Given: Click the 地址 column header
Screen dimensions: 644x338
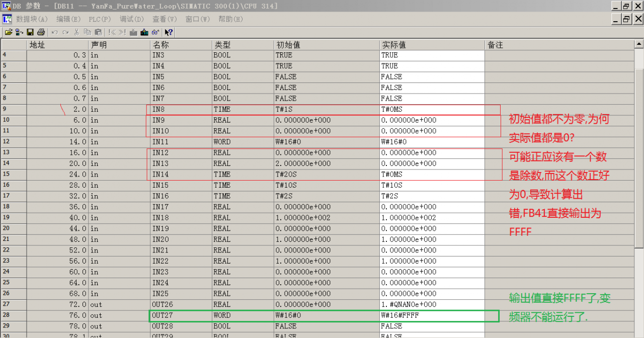Looking at the screenshot, I should 57,45.
